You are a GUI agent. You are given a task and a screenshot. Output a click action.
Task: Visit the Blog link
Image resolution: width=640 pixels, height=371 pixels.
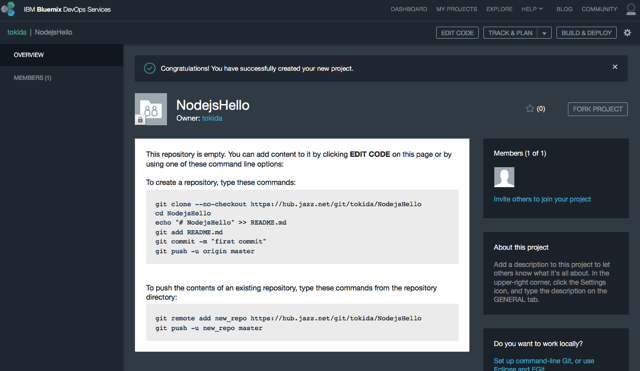click(x=564, y=9)
